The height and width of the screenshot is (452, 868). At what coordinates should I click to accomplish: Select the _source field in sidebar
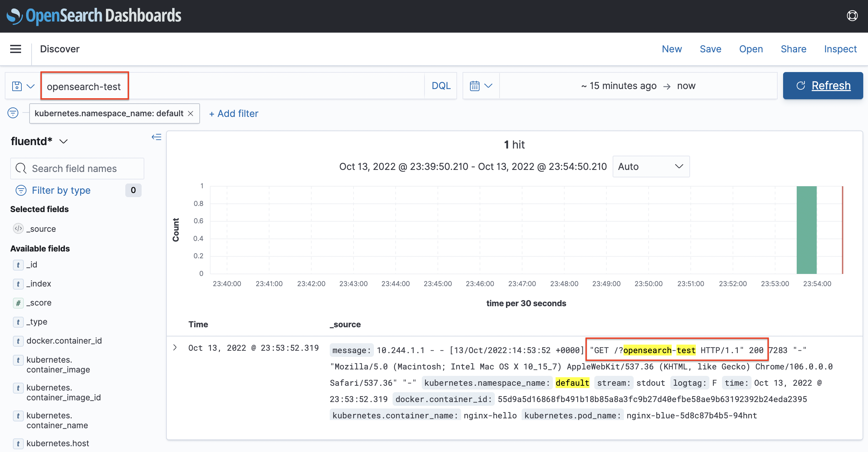(x=41, y=229)
